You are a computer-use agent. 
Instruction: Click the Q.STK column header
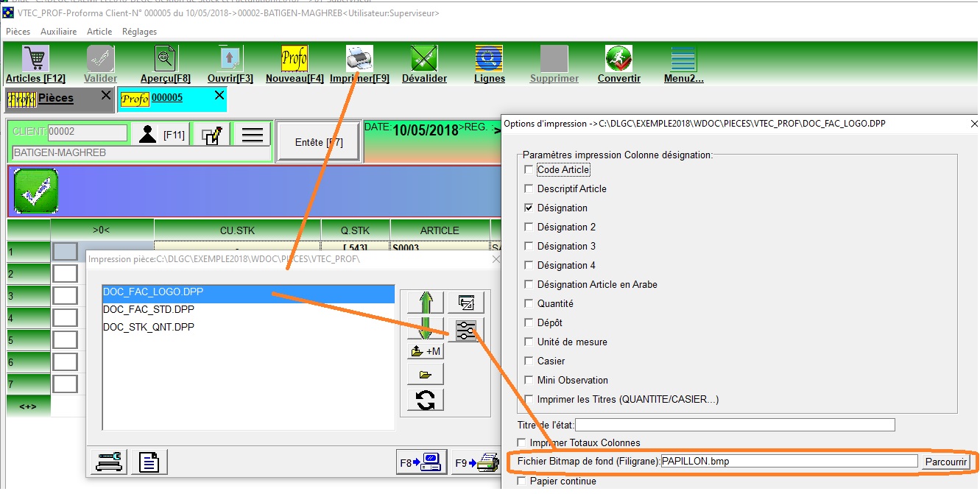tap(356, 230)
